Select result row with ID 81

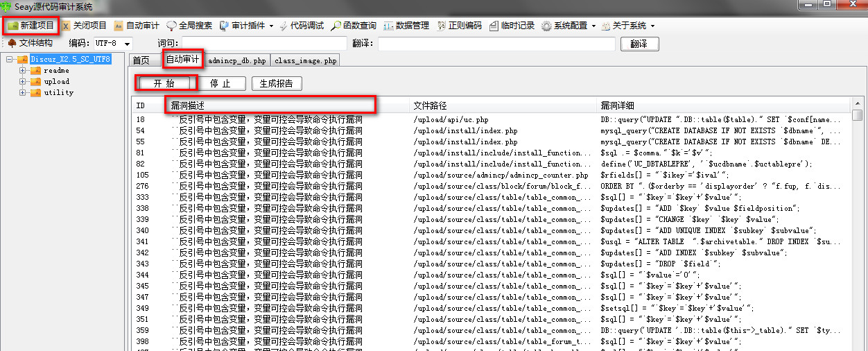click(491, 153)
